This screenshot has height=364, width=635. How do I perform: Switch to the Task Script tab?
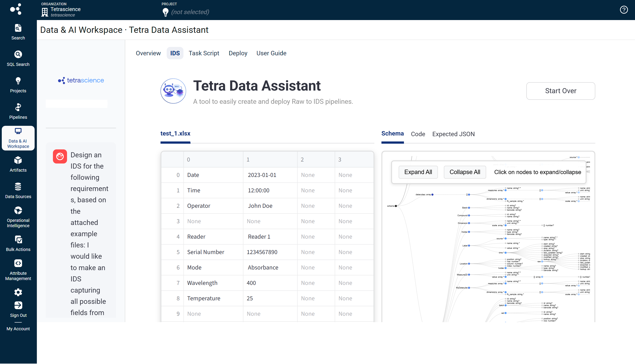[204, 53]
